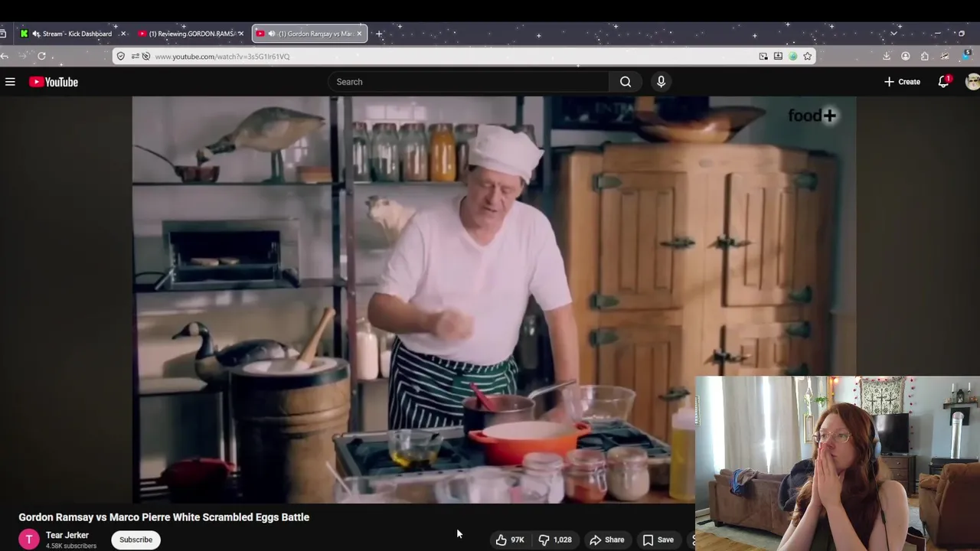Click the URL address bar text
The width and height of the screenshot is (980, 551).
coord(222,57)
